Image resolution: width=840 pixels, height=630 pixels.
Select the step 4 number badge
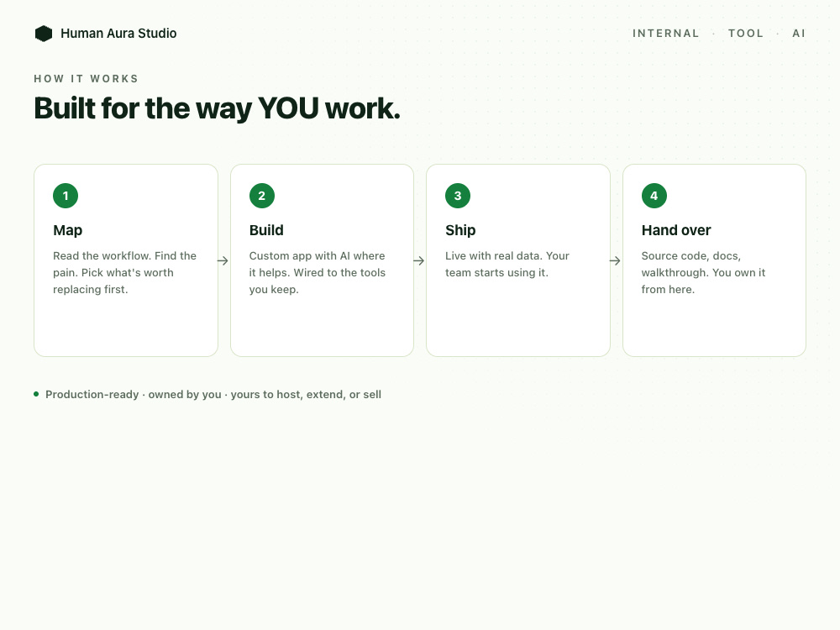(654, 196)
